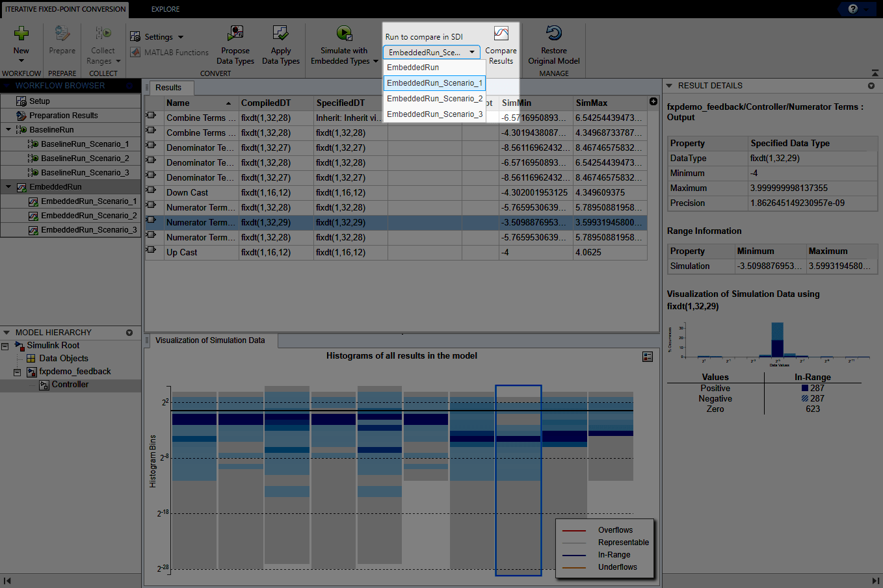Toggle the Model Hierarchy panel options gear
Image resolution: width=883 pixels, height=588 pixels.
click(129, 332)
